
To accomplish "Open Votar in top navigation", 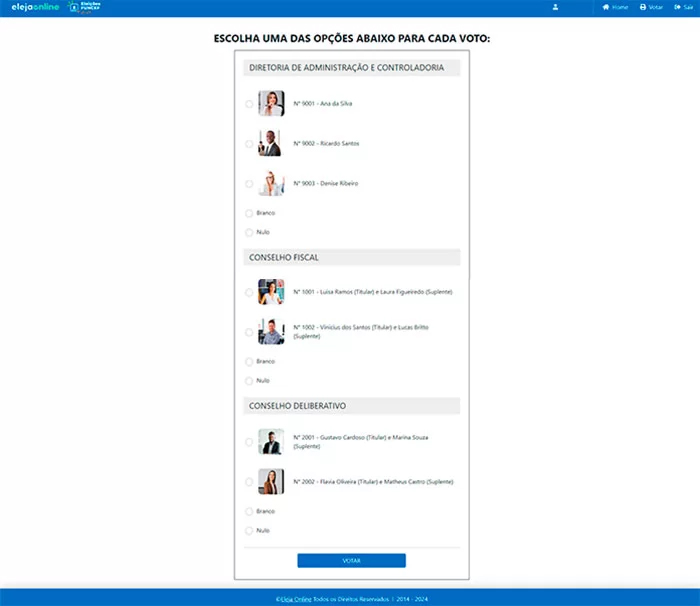I will click(x=651, y=7).
